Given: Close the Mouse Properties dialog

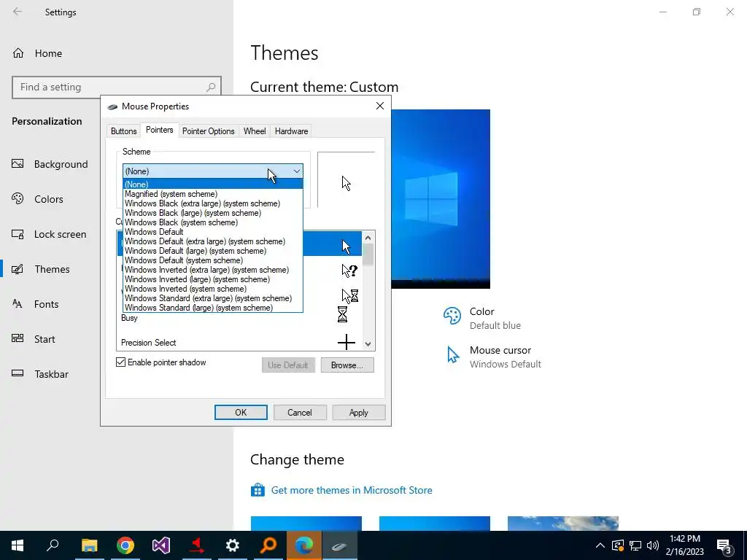Looking at the screenshot, I should [x=379, y=106].
